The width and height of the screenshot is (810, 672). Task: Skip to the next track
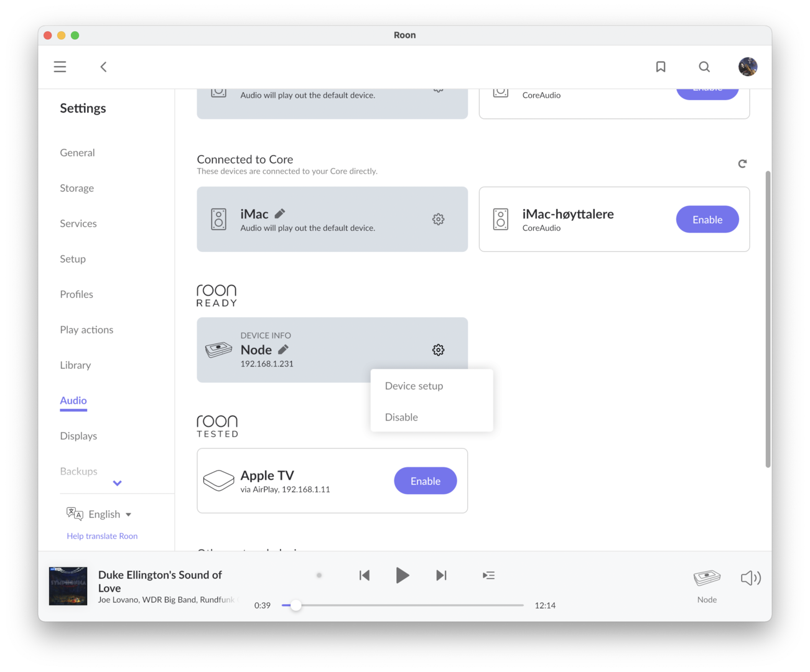[x=441, y=576]
